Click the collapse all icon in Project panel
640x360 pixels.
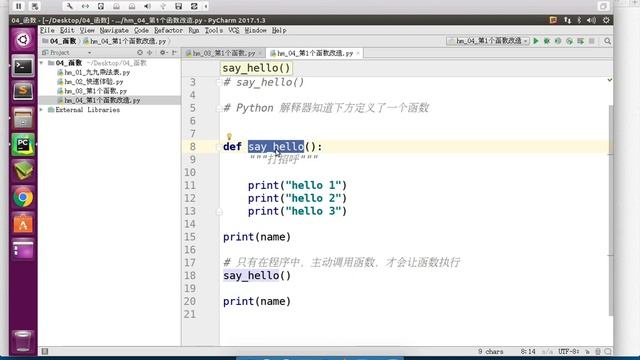(150, 53)
